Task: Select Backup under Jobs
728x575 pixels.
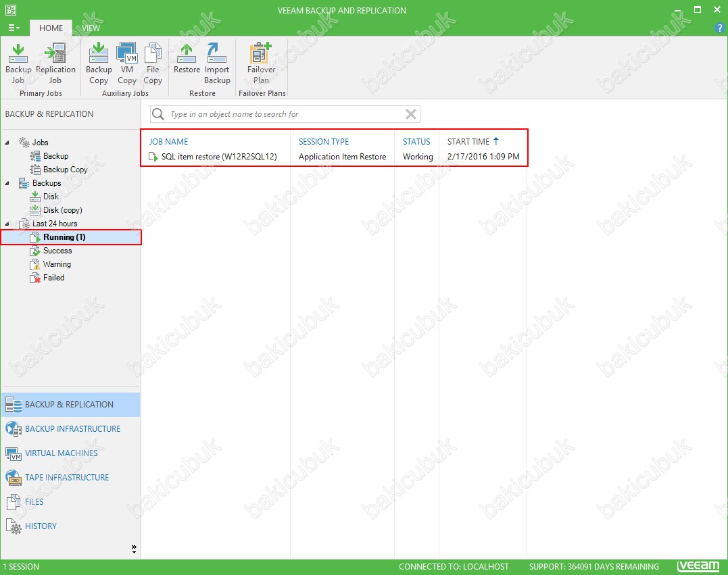Action: click(x=55, y=156)
